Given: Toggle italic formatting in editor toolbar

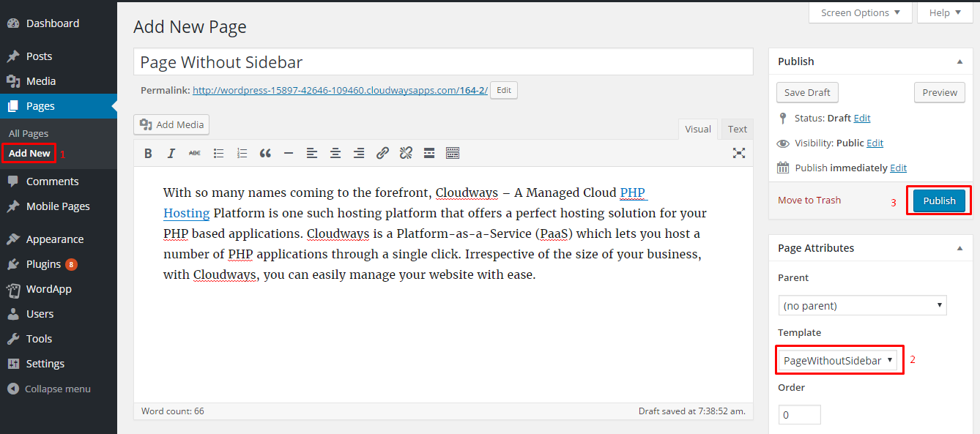Looking at the screenshot, I should click(x=171, y=153).
